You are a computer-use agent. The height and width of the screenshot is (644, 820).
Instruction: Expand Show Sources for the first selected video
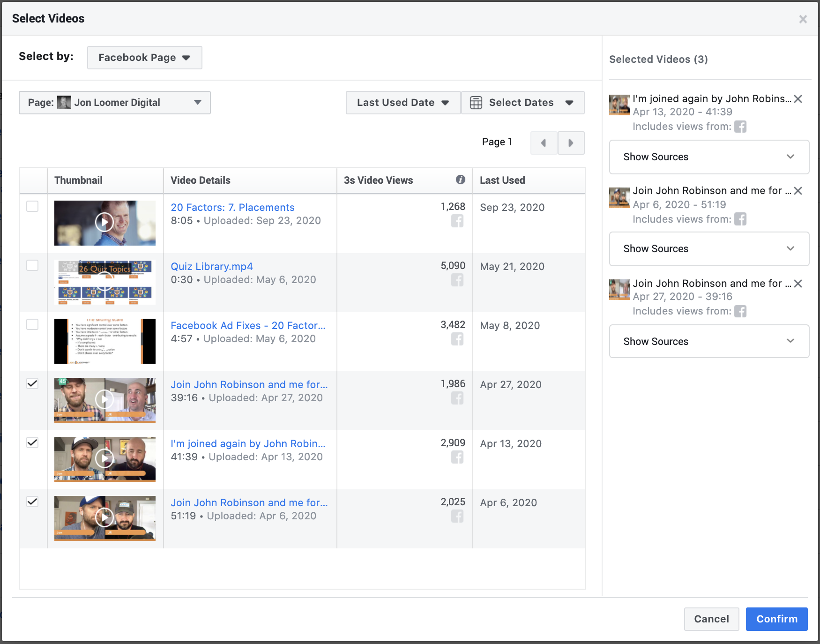pos(708,157)
